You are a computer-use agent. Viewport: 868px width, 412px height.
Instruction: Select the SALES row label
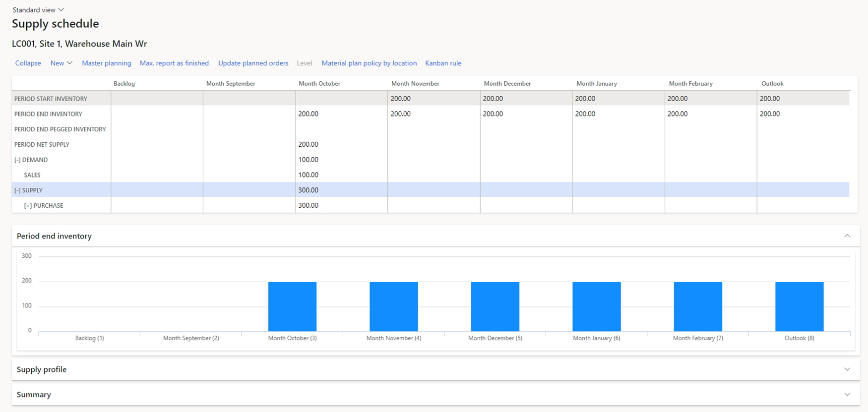click(32, 175)
